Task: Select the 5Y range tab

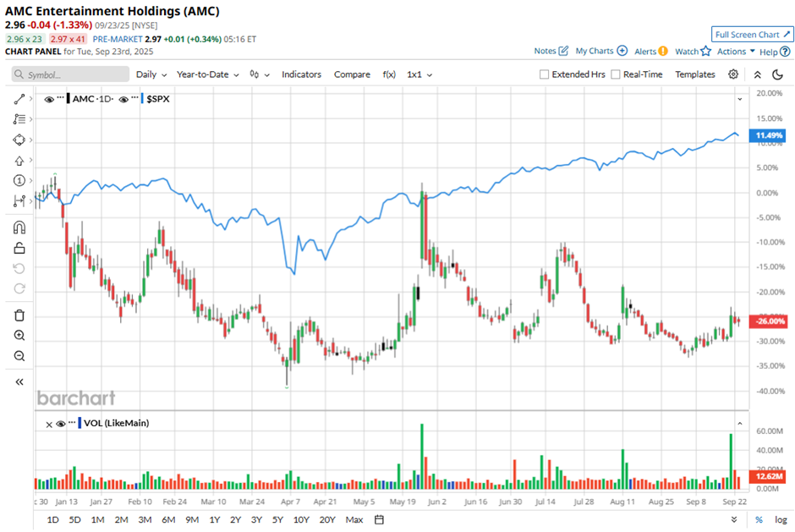Action: click(277, 520)
